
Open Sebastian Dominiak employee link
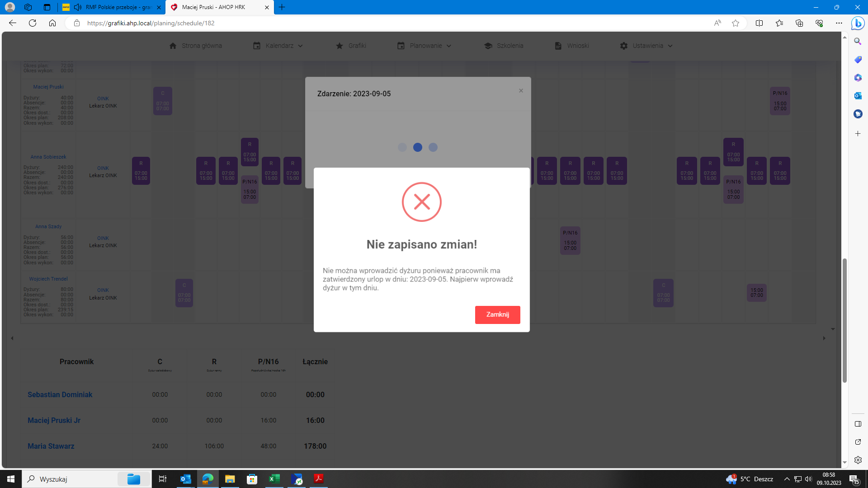point(60,394)
